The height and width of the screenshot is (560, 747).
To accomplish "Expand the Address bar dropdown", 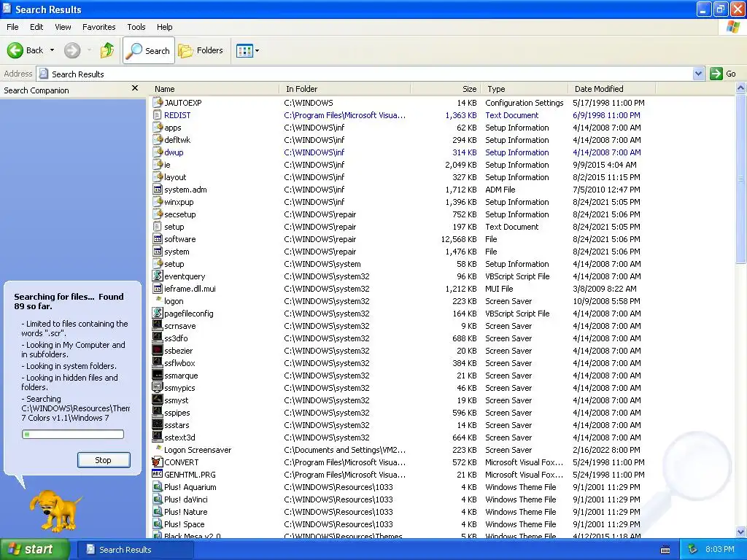I will (698, 74).
